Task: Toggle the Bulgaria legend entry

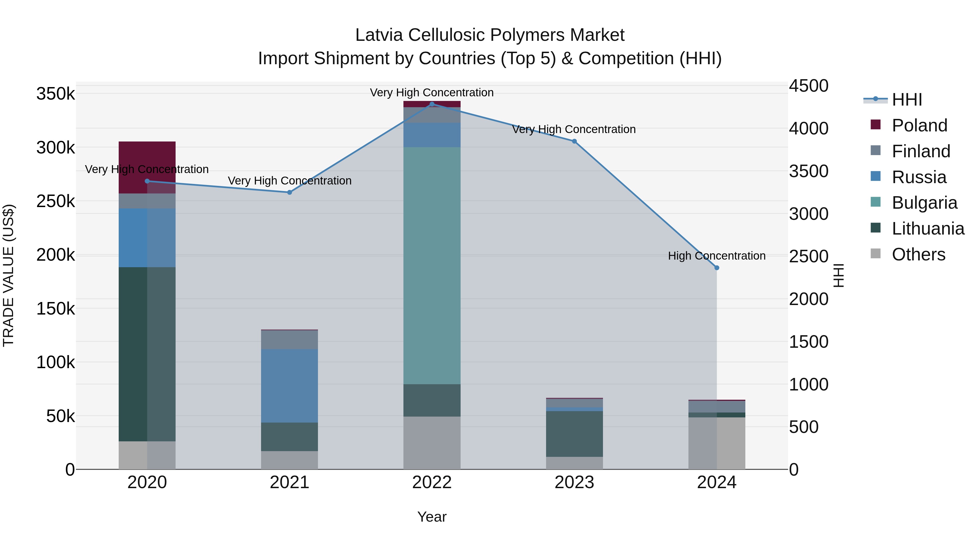Action: click(x=914, y=203)
